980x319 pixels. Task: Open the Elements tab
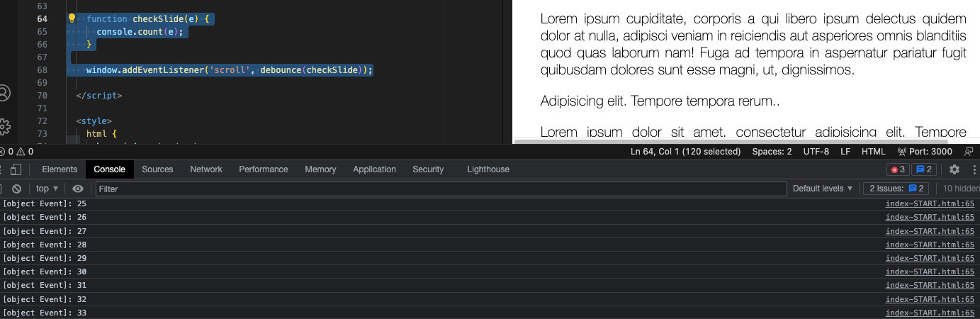coord(60,169)
